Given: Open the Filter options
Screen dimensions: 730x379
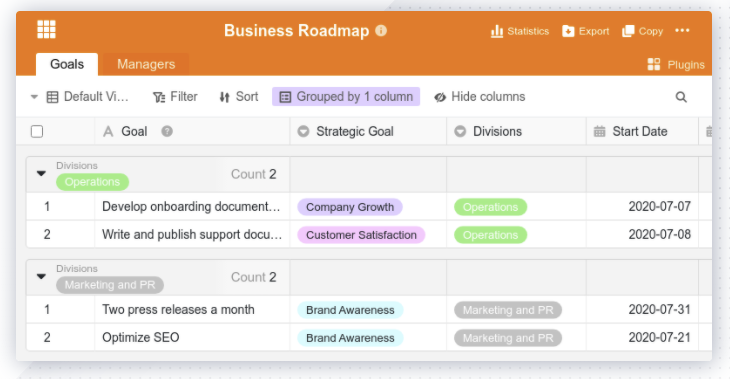Looking at the screenshot, I should 175,97.
